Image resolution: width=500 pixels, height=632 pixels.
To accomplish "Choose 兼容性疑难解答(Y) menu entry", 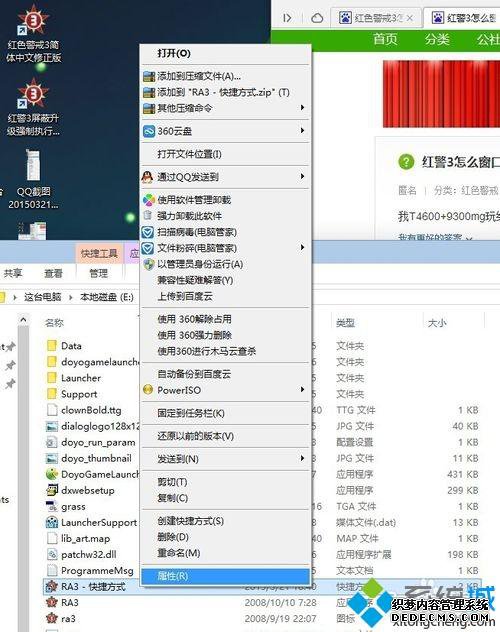I will 225,280.
